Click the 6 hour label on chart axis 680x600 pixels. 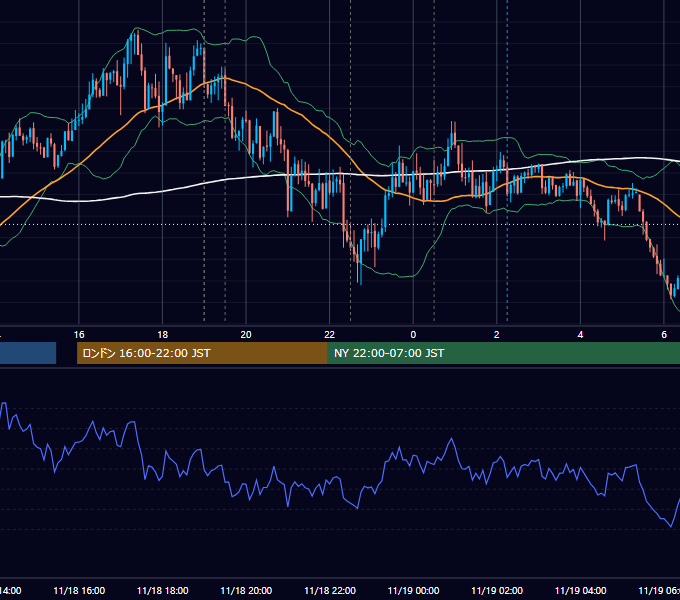pyautogui.click(x=664, y=335)
